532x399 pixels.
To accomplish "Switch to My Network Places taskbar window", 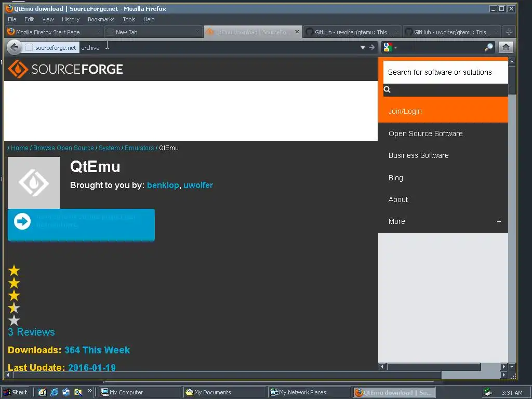I will [x=310, y=392].
